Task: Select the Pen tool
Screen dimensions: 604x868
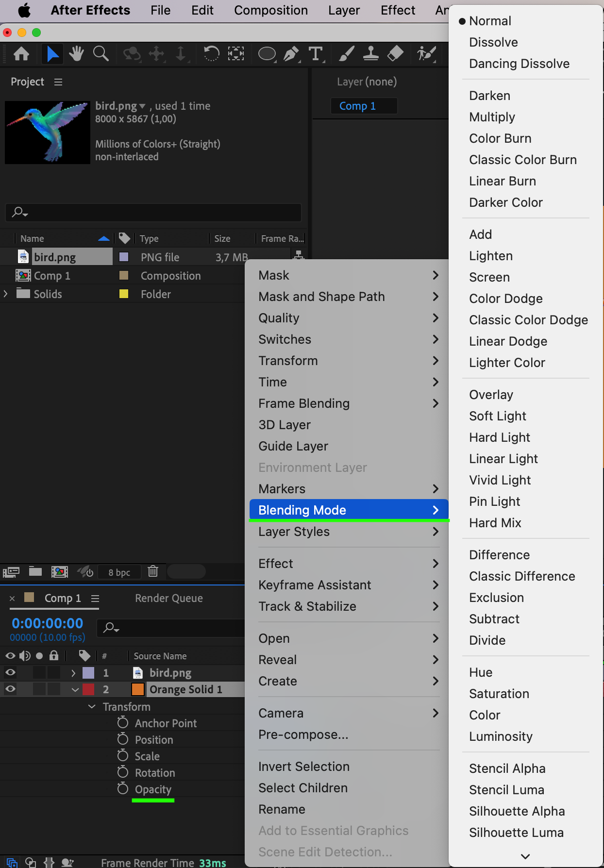Action: tap(291, 53)
